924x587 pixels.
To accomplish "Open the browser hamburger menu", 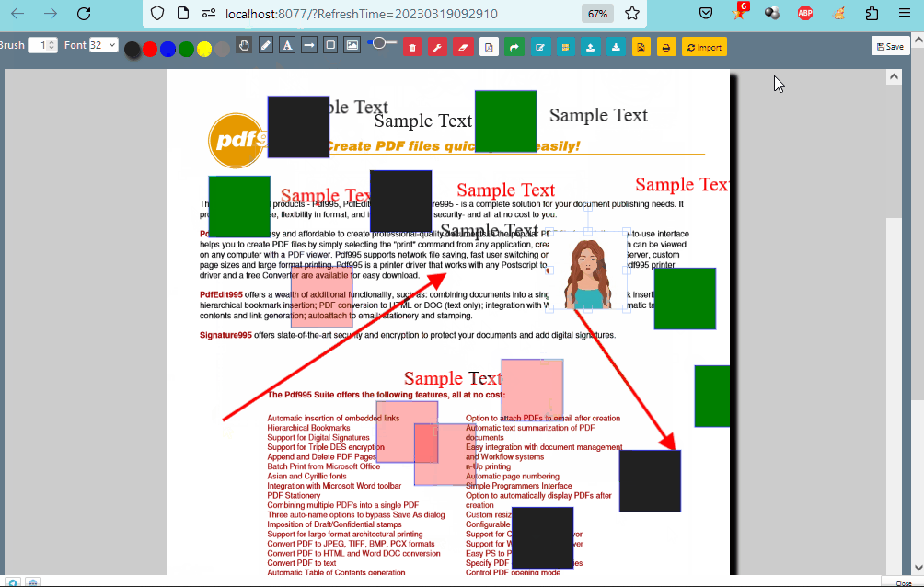I will point(905,13).
